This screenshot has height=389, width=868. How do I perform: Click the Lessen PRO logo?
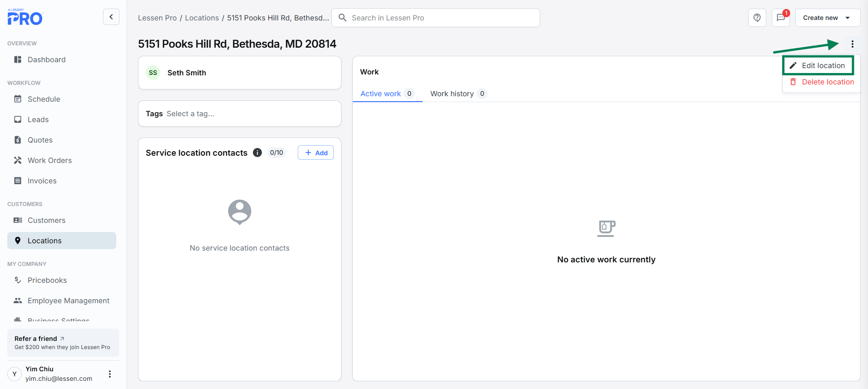pyautogui.click(x=25, y=17)
